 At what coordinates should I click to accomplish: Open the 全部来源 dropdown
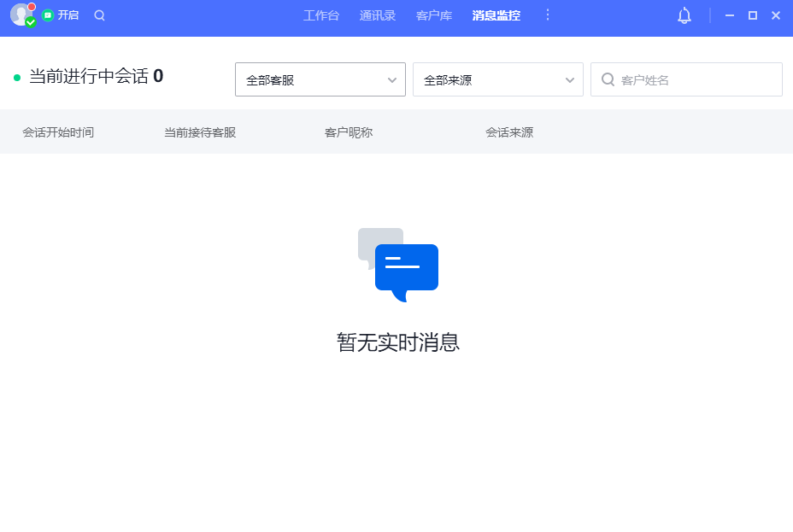tap(497, 79)
